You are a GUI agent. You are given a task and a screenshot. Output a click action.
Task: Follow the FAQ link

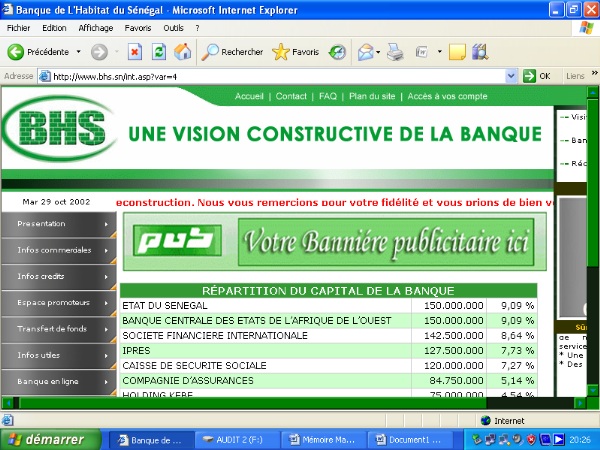tap(328, 96)
